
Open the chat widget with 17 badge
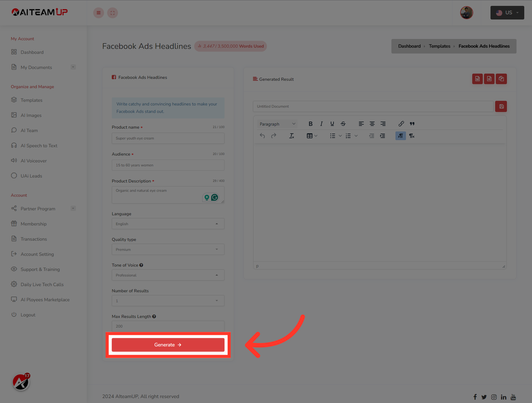click(21, 382)
